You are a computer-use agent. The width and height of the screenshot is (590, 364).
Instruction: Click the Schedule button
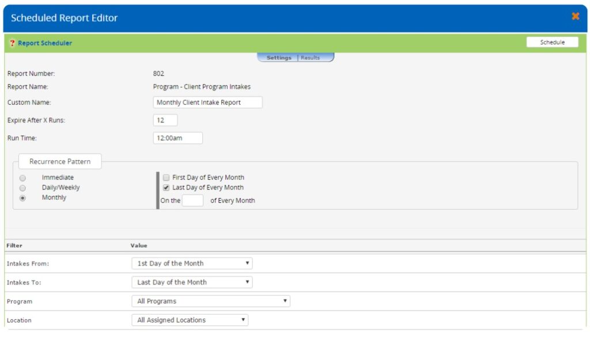click(551, 41)
